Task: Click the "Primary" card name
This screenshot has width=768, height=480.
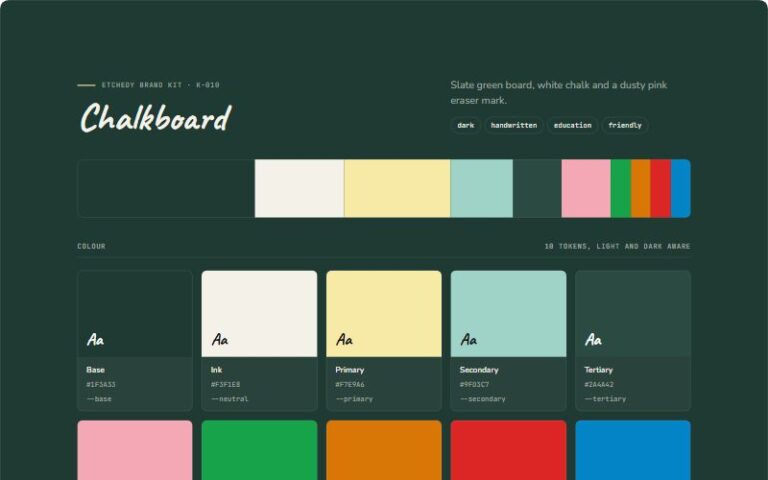Action: click(x=350, y=370)
